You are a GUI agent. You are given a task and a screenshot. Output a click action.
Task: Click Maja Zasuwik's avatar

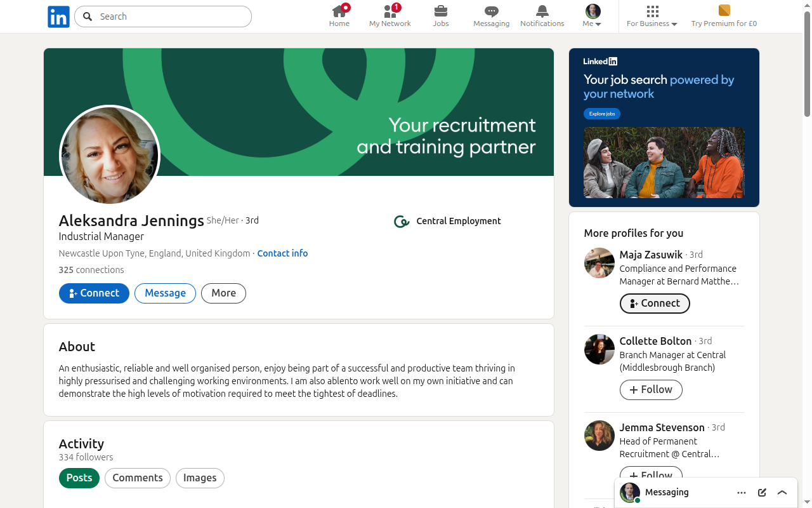tap(599, 263)
